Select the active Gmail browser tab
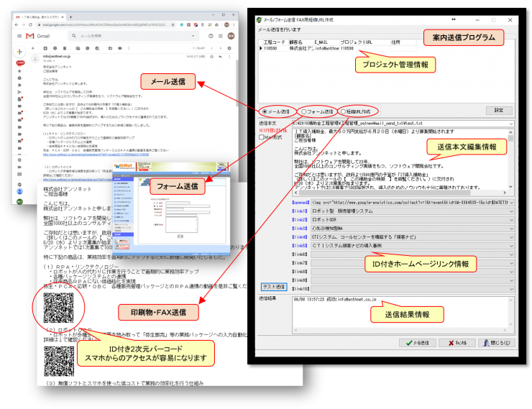The height and width of the screenshot is (409, 532). click(40, 17)
